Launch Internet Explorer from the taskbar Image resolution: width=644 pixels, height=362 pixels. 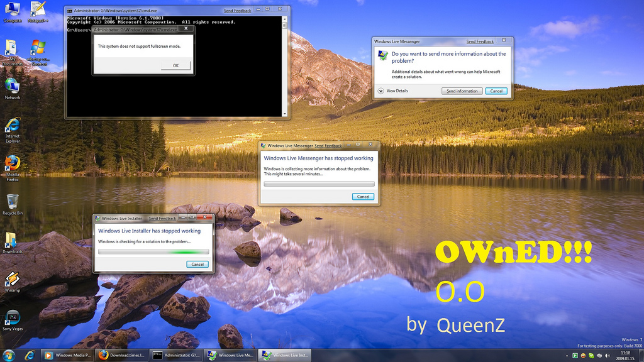(x=30, y=355)
